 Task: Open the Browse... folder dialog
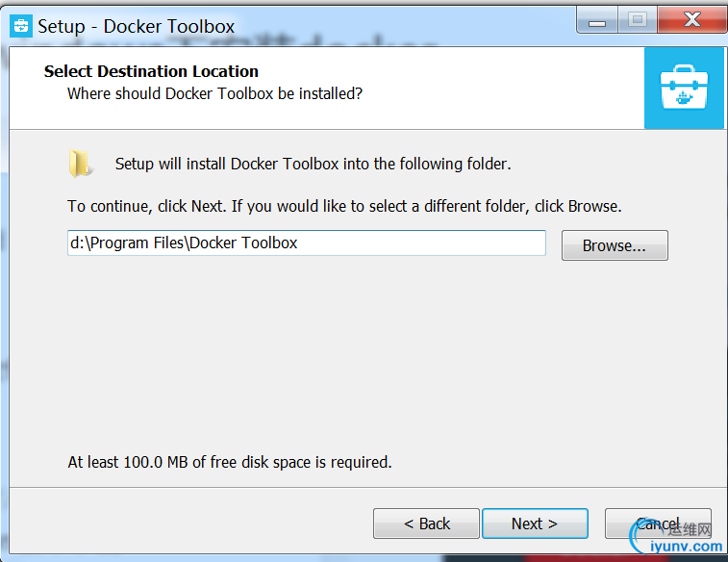(615, 245)
